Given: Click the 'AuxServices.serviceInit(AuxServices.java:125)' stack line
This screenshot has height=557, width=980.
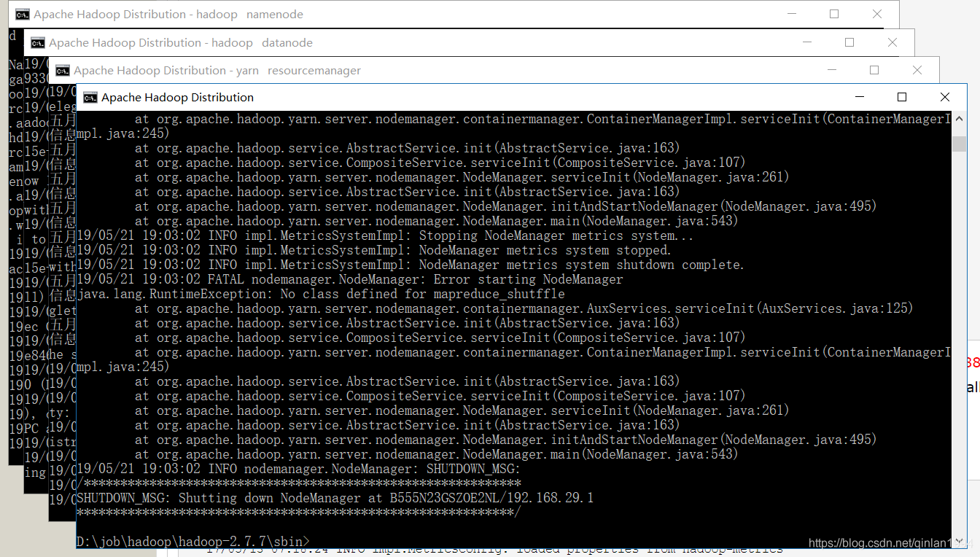Looking at the screenshot, I should pos(524,308).
